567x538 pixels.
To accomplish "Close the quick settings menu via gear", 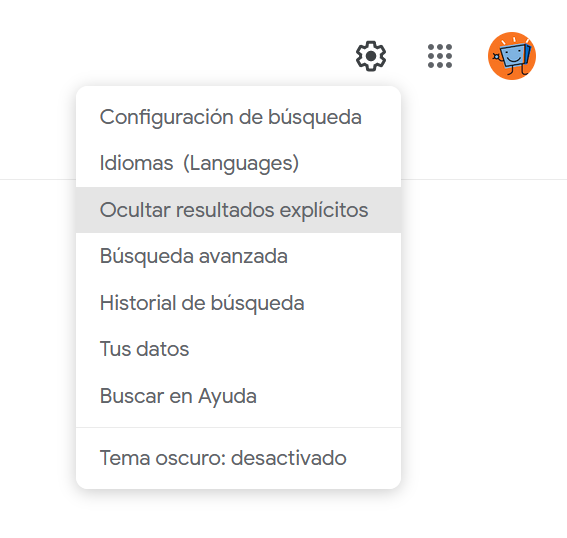I will (x=371, y=56).
